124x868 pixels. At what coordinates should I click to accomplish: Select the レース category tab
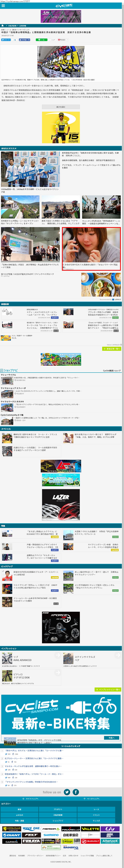click(96, 809)
